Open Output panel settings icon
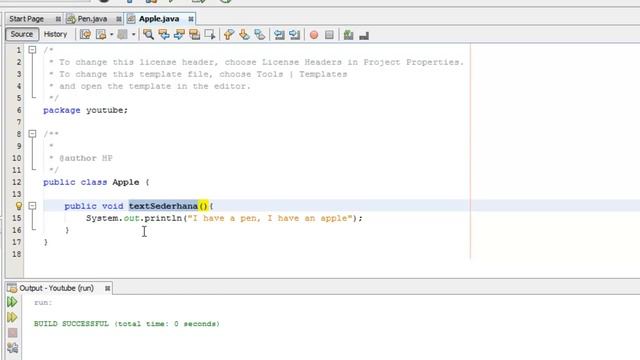The image size is (640, 360). pyautogui.click(x=13, y=348)
